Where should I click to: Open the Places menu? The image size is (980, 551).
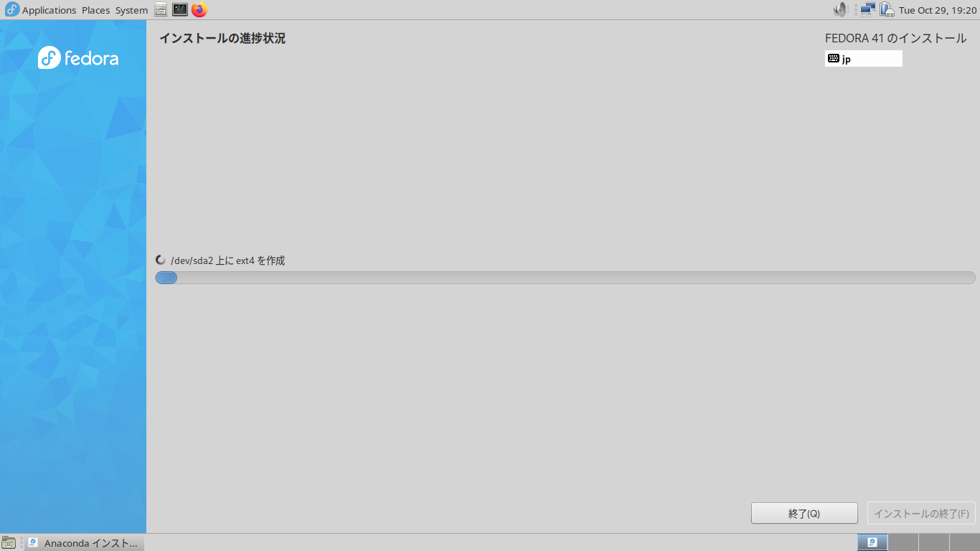coord(95,10)
